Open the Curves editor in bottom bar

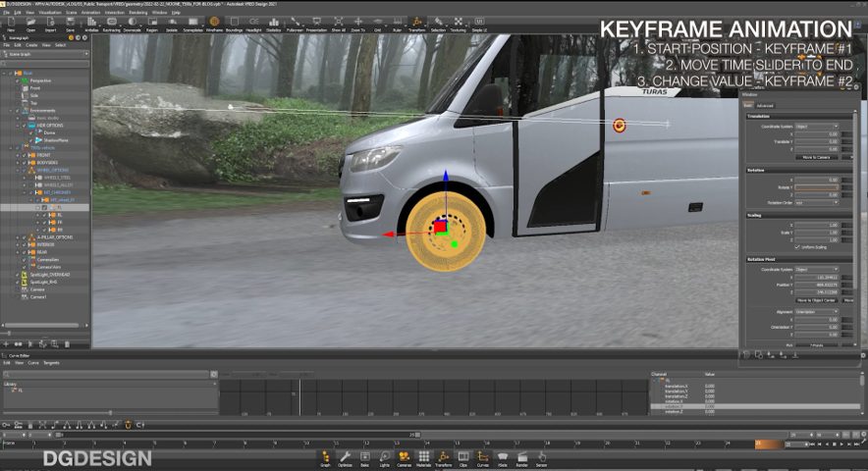(x=482, y=457)
